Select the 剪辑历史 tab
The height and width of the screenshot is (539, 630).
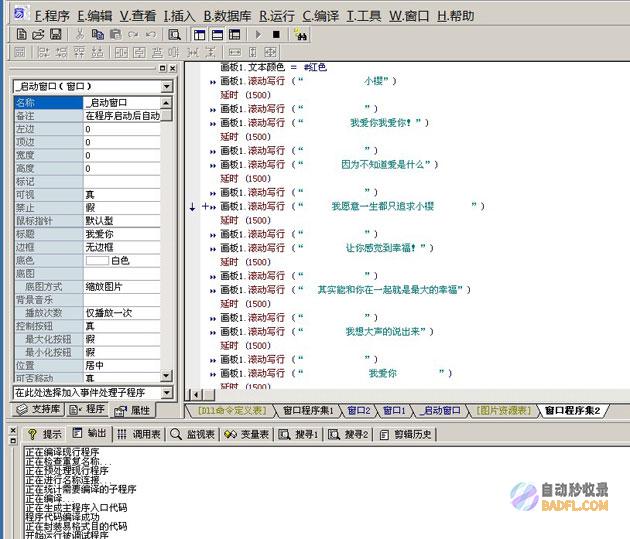406,434
